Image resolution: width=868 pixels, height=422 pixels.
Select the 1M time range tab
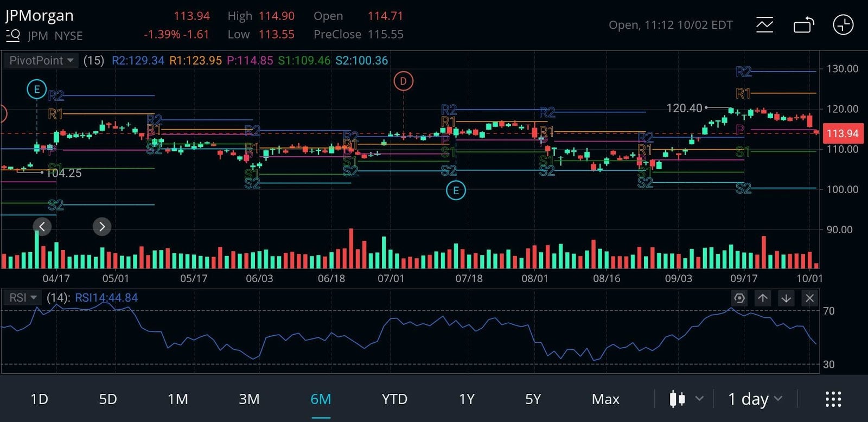click(178, 399)
